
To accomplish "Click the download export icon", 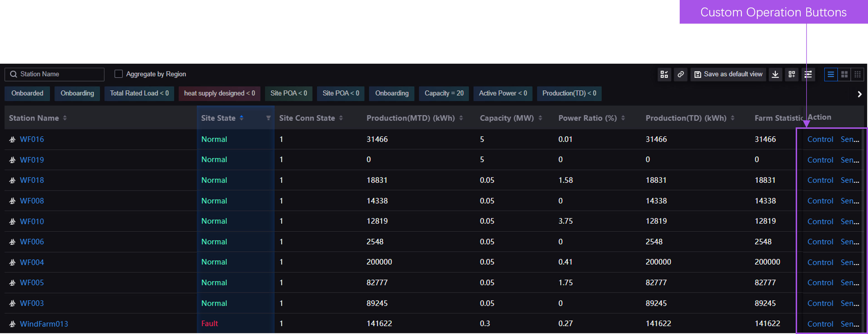I will (x=775, y=74).
